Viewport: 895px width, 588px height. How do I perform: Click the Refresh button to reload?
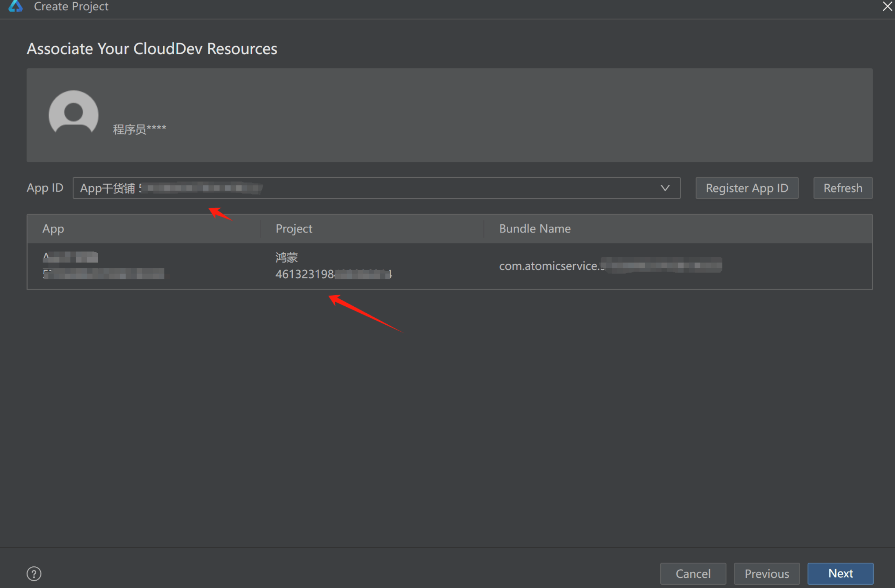[x=843, y=188]
